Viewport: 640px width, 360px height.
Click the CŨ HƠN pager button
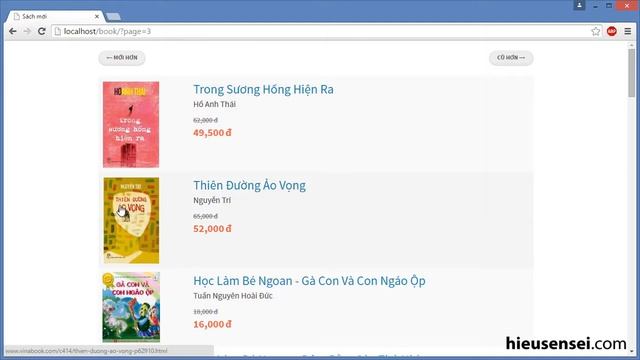click(511, 58)
